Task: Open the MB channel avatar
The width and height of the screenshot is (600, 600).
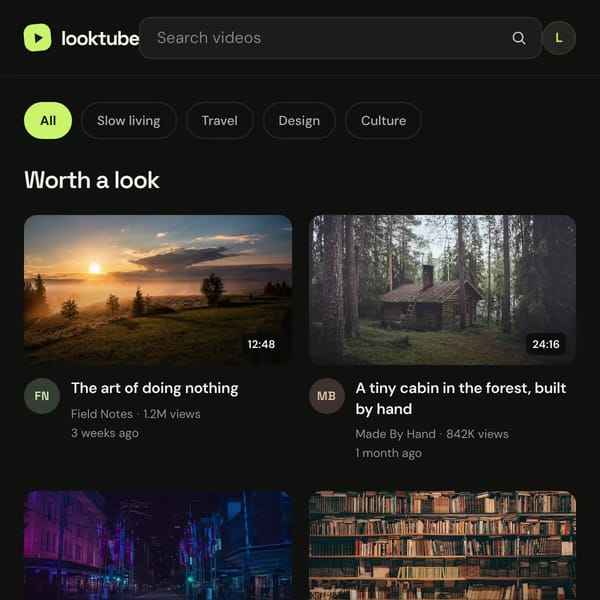Action: coord(326,396)
